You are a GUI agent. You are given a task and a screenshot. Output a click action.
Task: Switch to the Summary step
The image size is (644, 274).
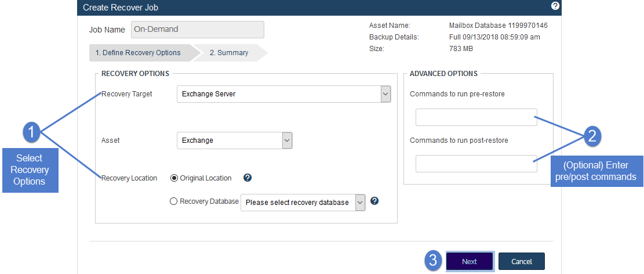[229, 53]
